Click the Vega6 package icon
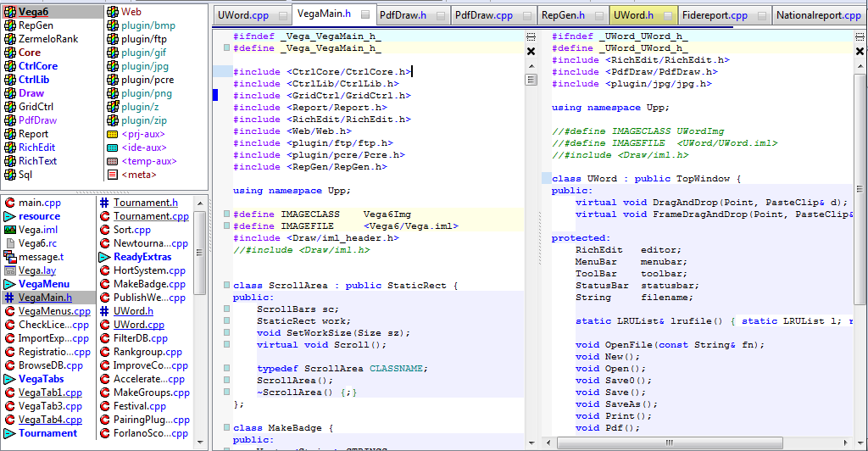The height and width of the screenshot is (451, 868). pyautogui.click(x=9, y=12)
